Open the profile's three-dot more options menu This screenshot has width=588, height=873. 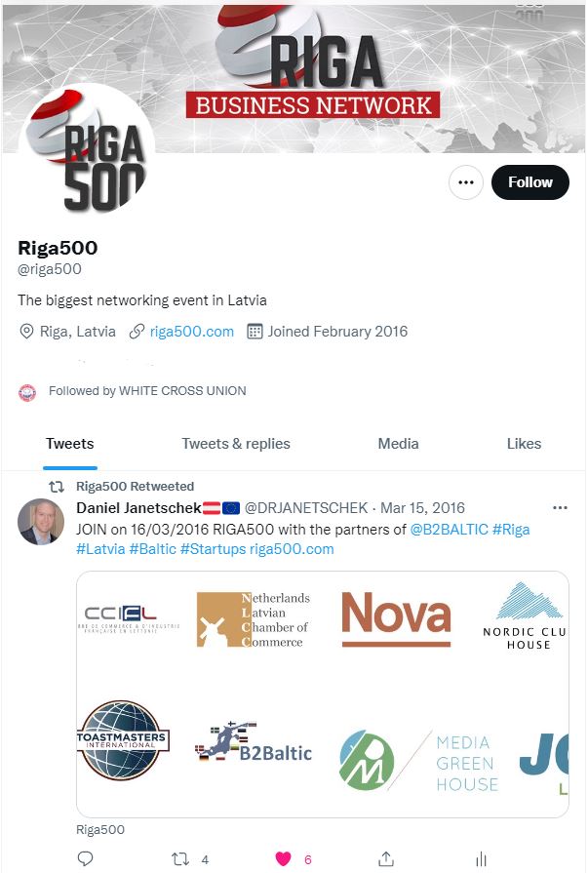[x=465, y=182]
